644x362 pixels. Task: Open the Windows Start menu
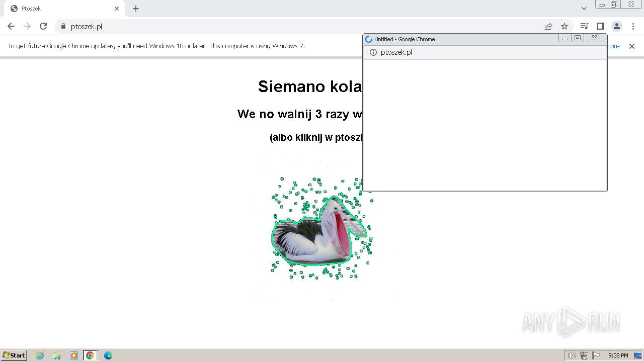point(14,355)
